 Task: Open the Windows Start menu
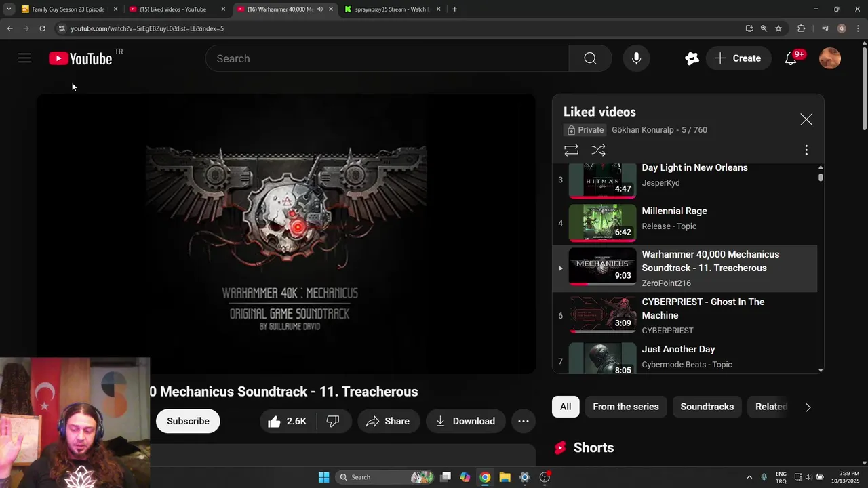coord(323,477)
